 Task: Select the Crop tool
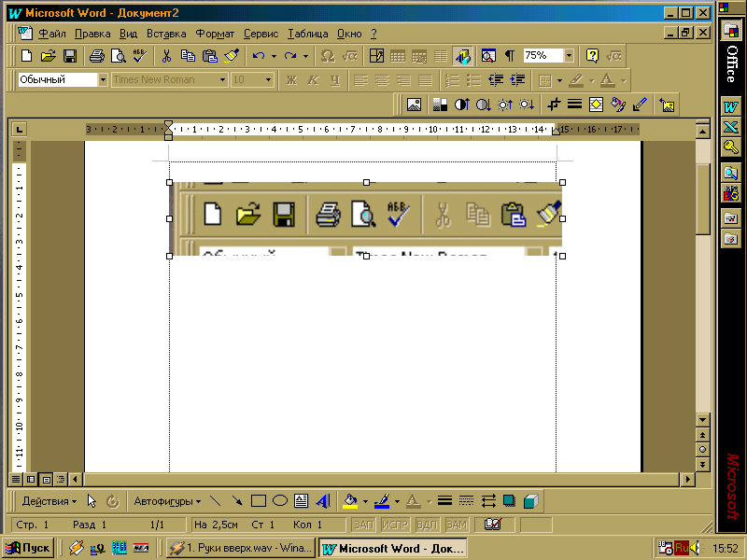coord(553,105)
